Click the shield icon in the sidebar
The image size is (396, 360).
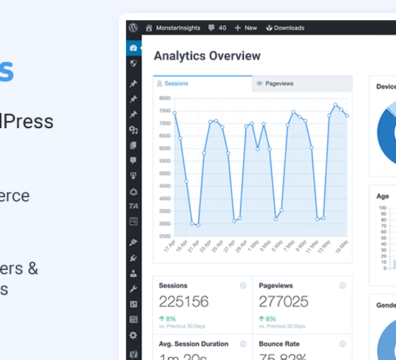click(x=133, y=63)
